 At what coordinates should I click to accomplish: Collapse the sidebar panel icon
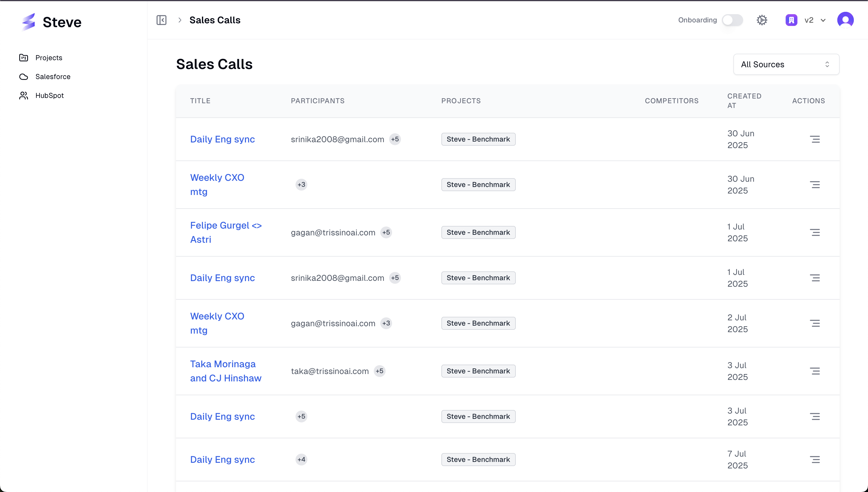click(x=161, y=20)
